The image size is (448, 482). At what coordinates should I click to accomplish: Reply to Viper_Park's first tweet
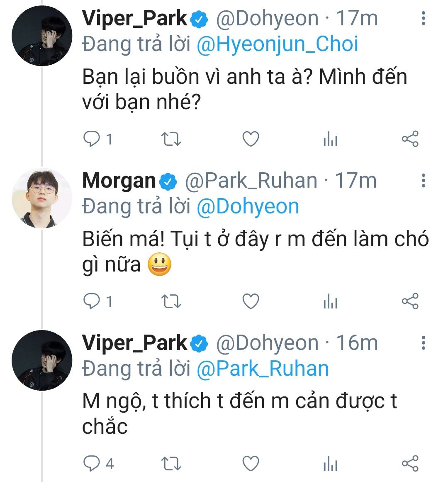[x=92, y=139]
